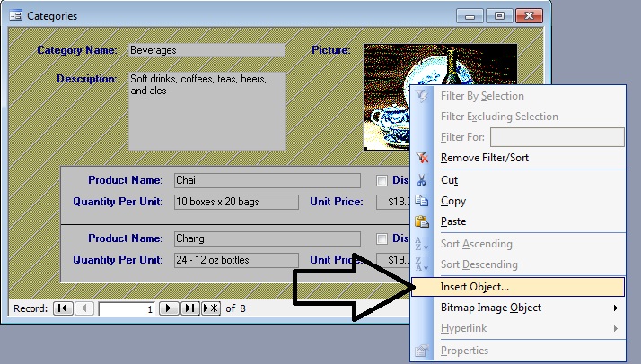
Task: Click the $19 Unit Price field
Action: [393, 260]
